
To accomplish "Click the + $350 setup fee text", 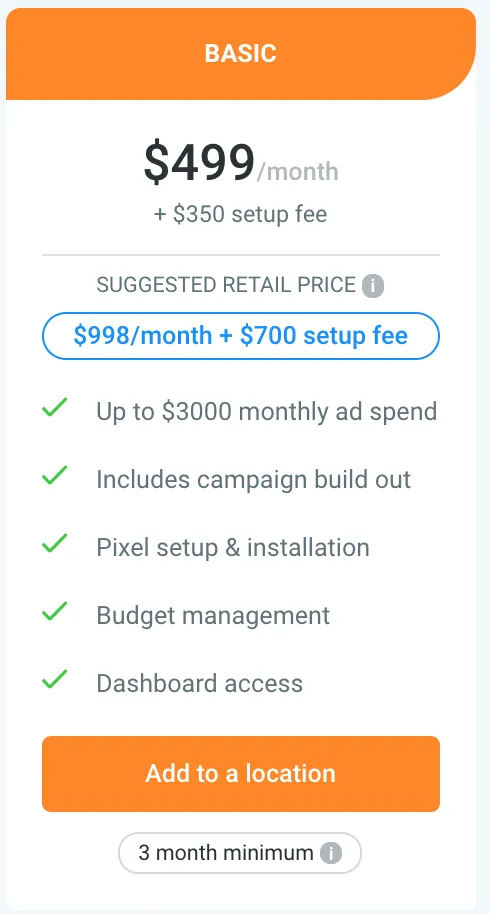I will click(x=241, y=214).
